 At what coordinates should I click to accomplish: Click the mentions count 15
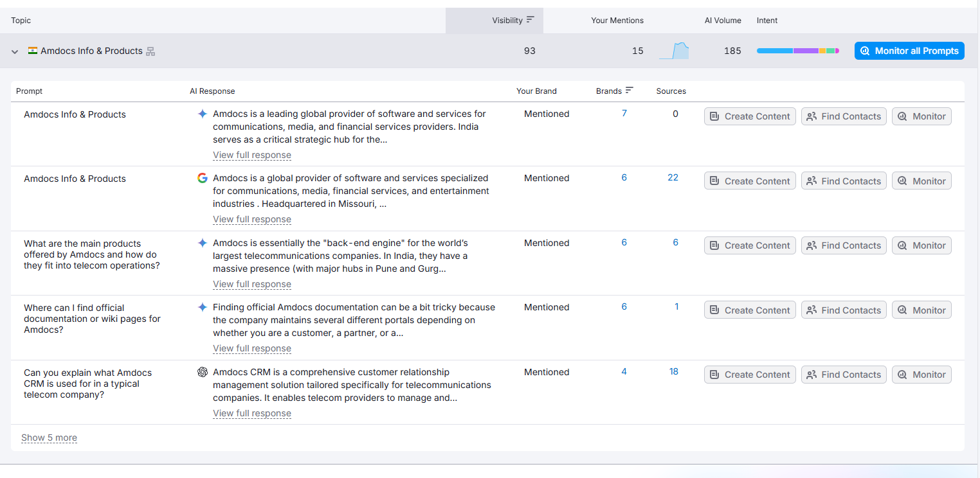point(637,51)
